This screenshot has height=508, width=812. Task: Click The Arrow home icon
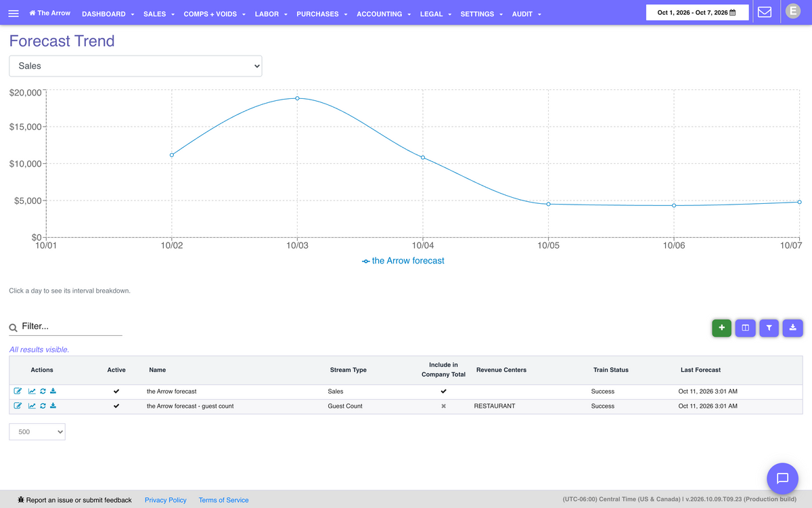32,13
